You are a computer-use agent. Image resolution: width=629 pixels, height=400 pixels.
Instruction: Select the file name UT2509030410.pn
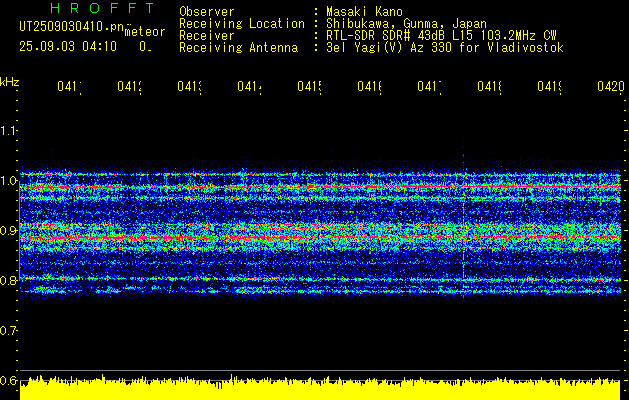(71, 27)
